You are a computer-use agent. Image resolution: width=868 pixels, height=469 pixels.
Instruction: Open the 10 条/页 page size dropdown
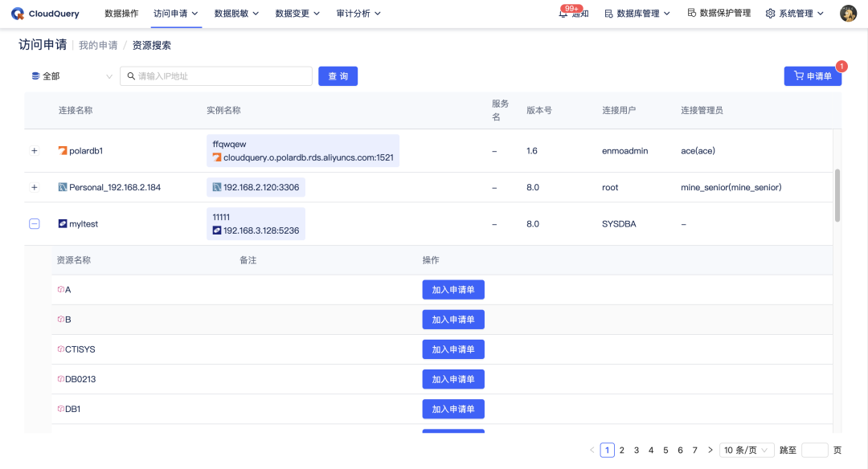click(746, 451)
